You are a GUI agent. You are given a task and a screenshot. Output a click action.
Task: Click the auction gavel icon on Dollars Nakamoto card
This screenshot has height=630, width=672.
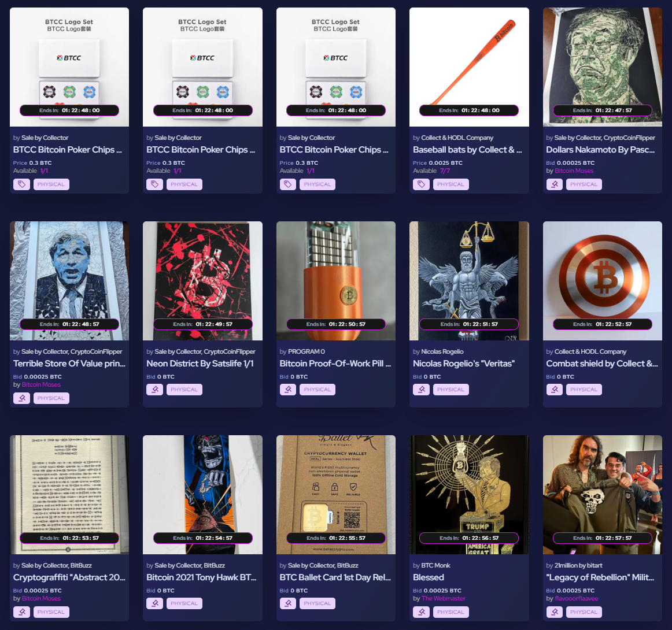tap(555, 184)
